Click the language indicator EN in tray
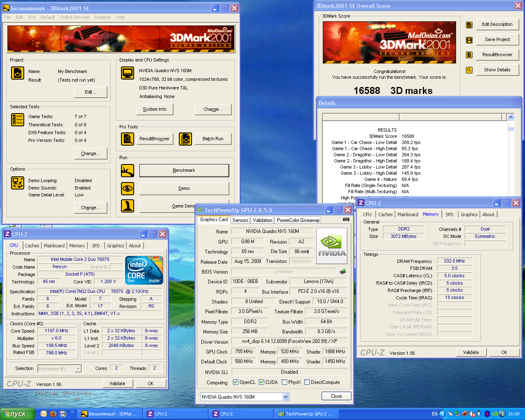The height and width of the screenshot is (420, 525). [434, 414]
